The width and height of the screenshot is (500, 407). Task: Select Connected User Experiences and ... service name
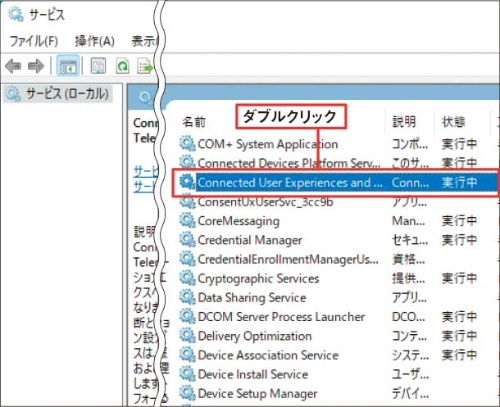pos(290,183)
